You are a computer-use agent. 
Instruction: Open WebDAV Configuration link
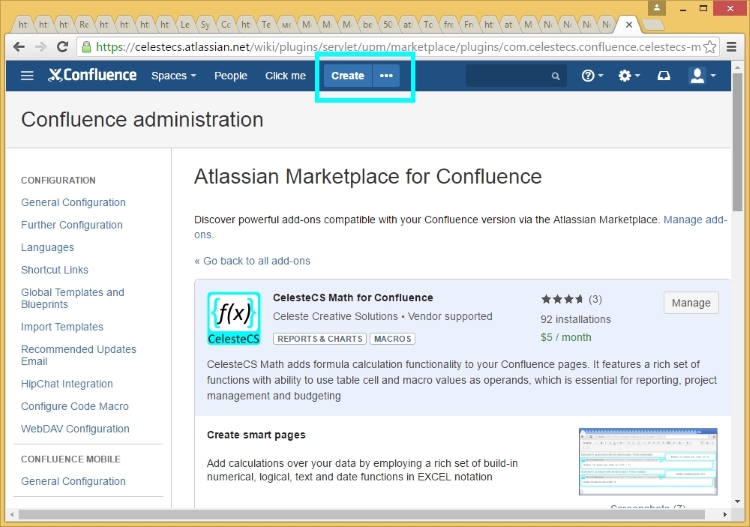click(x=75, y=429)
